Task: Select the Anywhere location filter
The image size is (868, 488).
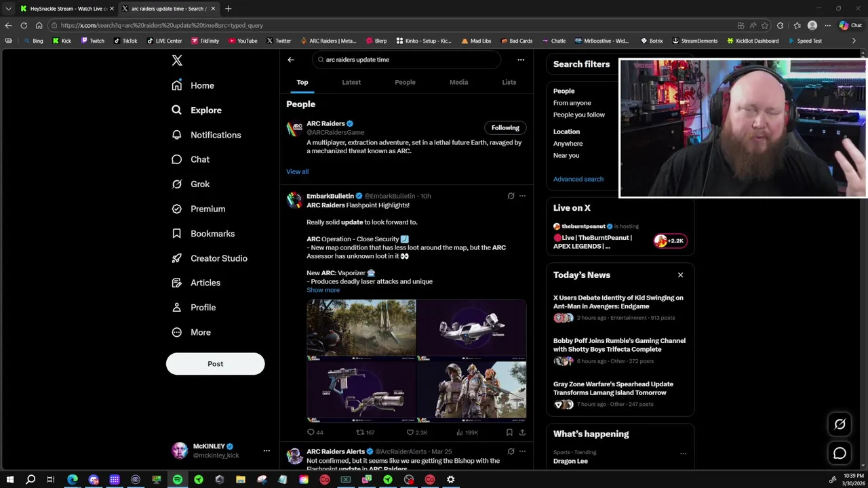Action: coord(568,144)
